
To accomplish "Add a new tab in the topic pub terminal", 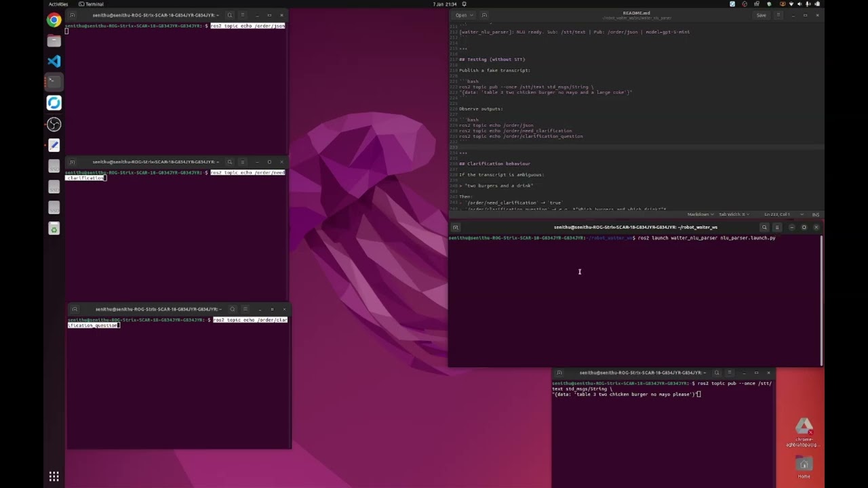I will pos(559,373).
